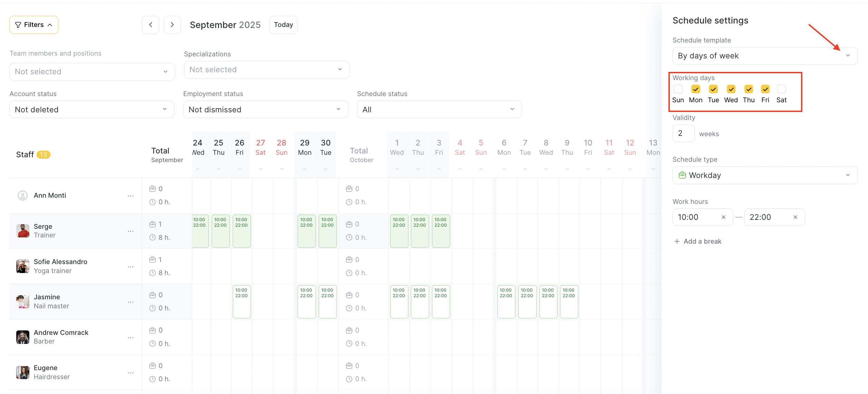Image resolution: width=868 pixels, height=394 pixels.
Task: Enable Sunday as working day
Action: tap(678, 89)
